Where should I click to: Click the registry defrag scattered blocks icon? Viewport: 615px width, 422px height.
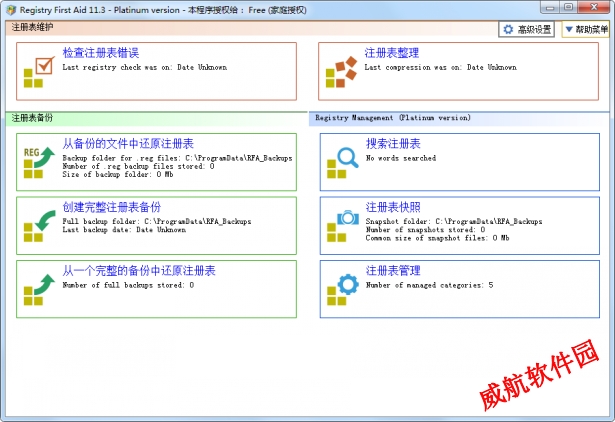pos(342,72)
